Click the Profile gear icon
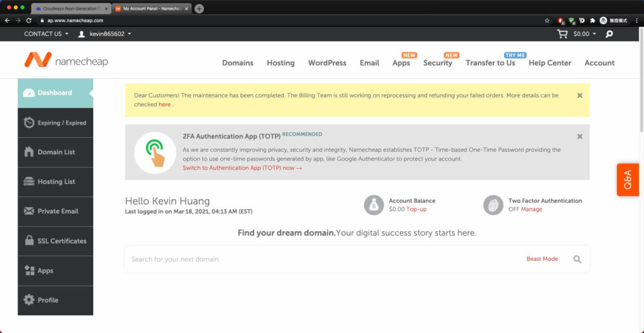 point(29,300)
